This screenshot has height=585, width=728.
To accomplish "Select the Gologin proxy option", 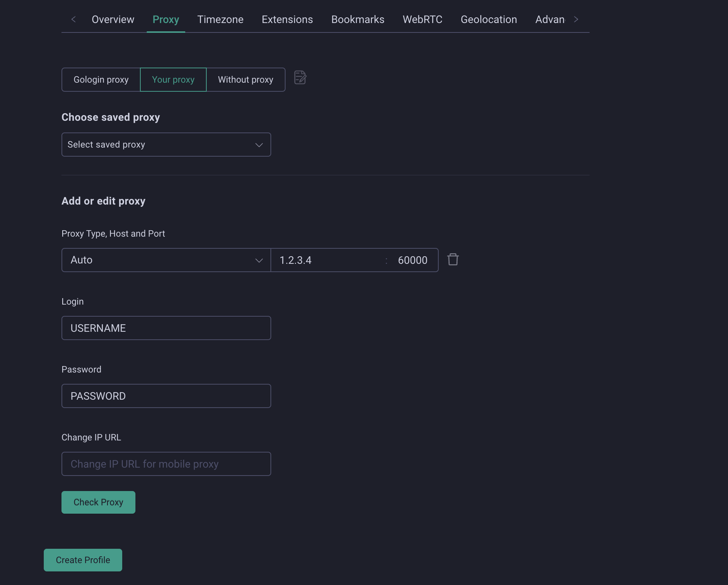I will coord(101,80).
